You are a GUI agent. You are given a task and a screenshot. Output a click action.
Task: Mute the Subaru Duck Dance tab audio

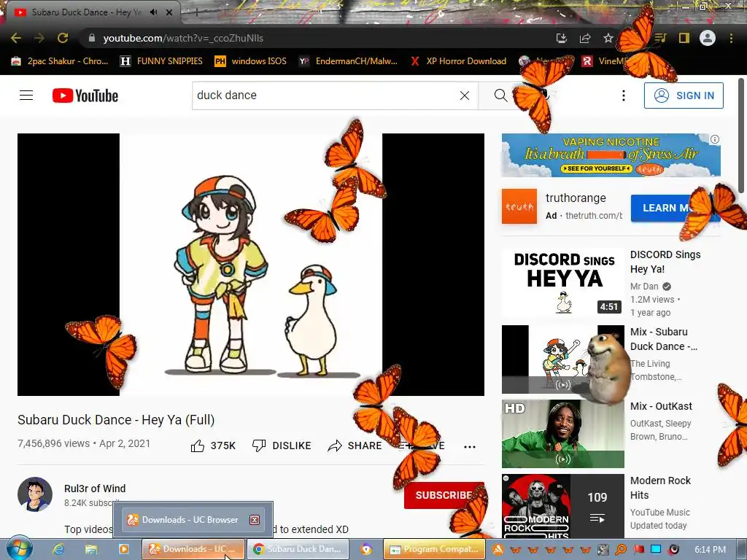[x=153, y=12]
